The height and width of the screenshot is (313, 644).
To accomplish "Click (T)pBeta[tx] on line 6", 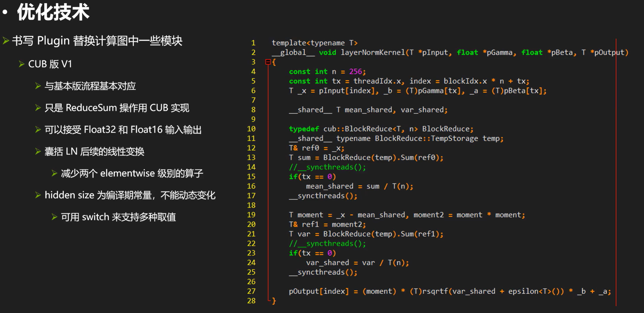I will tap(517, 91).
